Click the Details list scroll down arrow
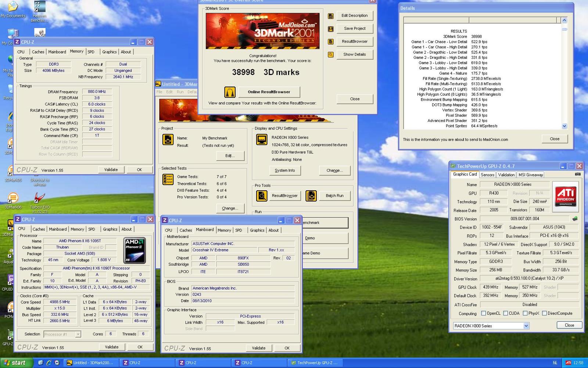 tap(564, 126)
